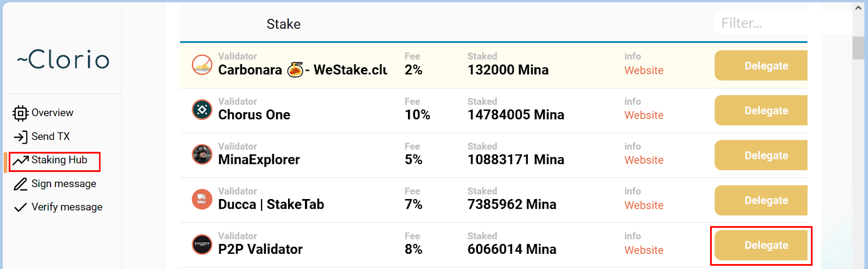Click the 8% fee value
Screen dimensions: 868x269
tap(413, 249)
